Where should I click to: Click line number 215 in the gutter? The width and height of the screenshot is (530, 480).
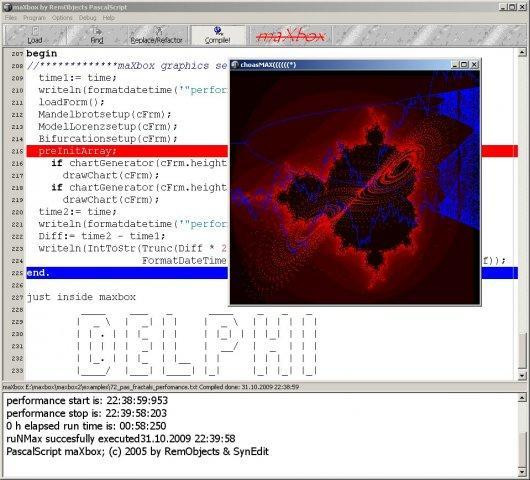(17, 151)
